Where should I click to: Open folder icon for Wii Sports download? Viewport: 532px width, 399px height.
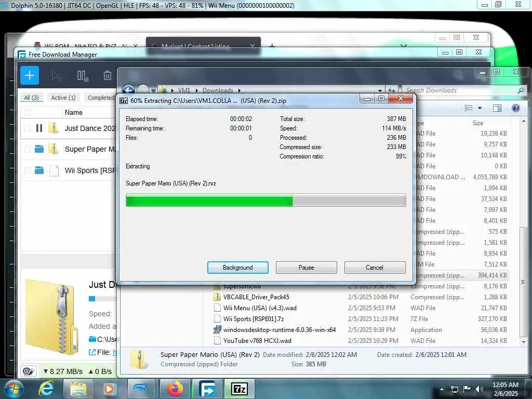pyautogui.click(x=39, y=170)
